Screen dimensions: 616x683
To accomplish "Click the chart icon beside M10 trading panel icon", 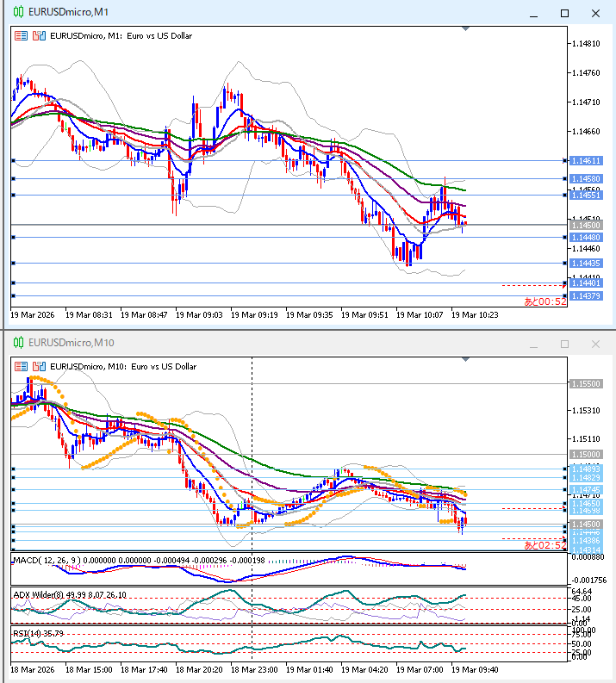I will pos(38,366).
